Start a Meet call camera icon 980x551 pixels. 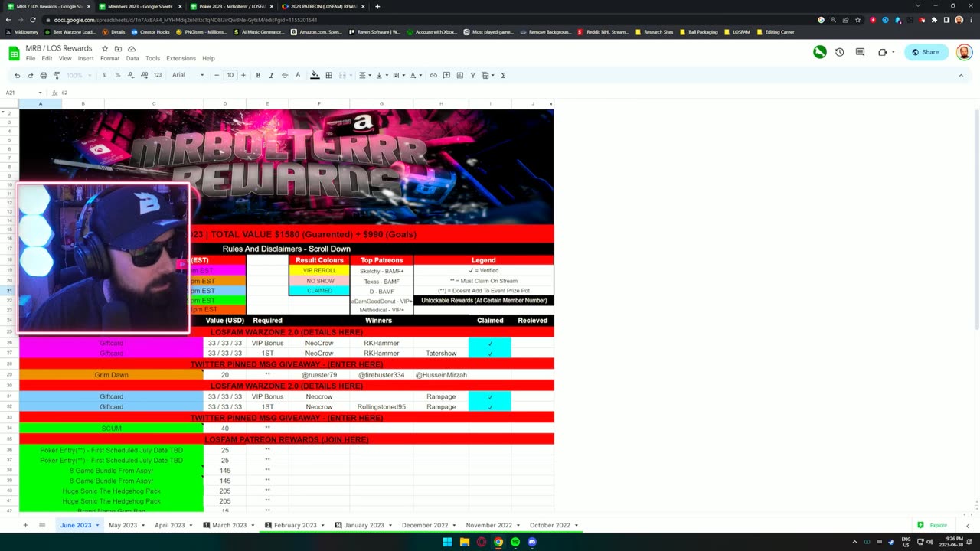click(x=883, y=52)
